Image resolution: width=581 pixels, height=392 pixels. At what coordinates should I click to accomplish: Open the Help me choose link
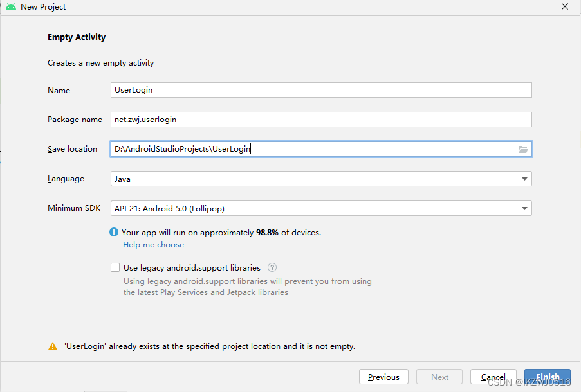coord(153,245)
